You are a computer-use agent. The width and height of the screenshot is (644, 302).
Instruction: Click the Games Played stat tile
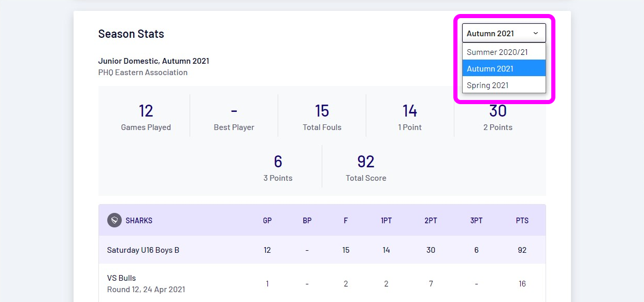[x=146, y=117]
